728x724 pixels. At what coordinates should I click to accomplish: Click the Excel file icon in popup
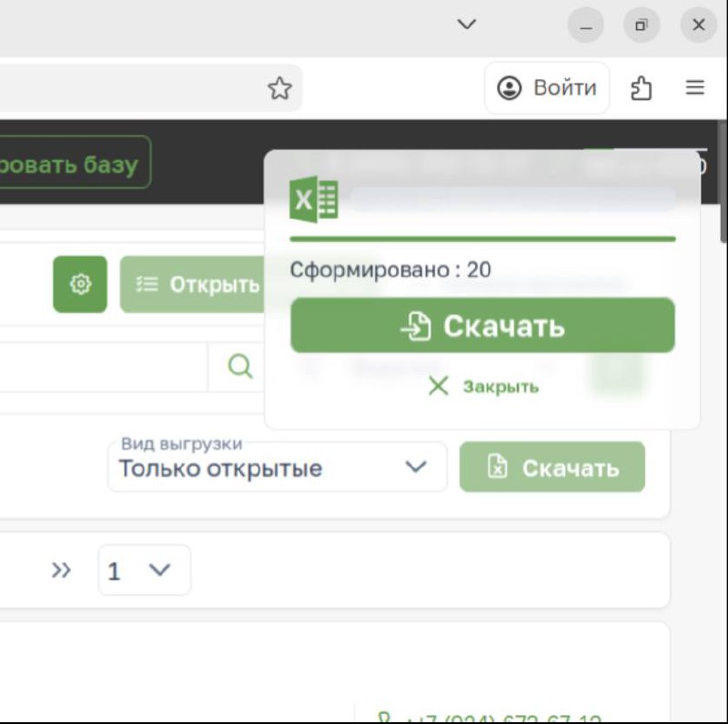tap(314, 199)
